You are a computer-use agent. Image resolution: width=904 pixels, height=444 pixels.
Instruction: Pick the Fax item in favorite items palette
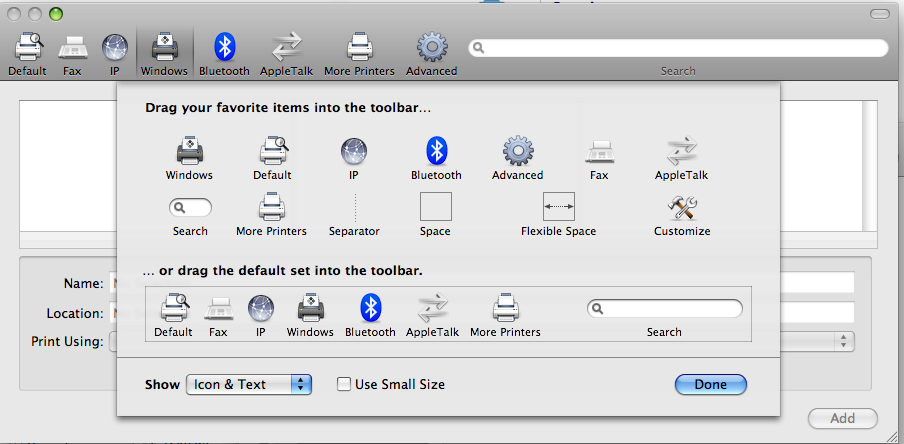pyautogui.click(x=599, y=153)
